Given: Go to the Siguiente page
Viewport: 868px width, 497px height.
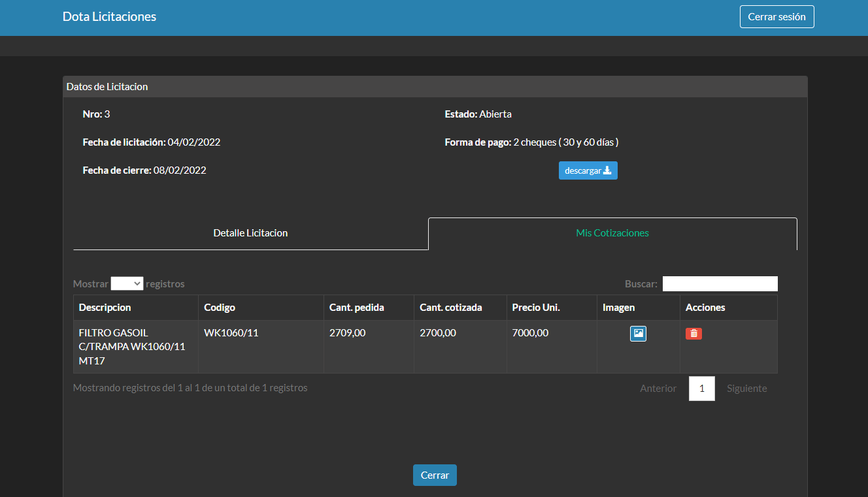Looking at the screenshot, I should coord(746,389).
